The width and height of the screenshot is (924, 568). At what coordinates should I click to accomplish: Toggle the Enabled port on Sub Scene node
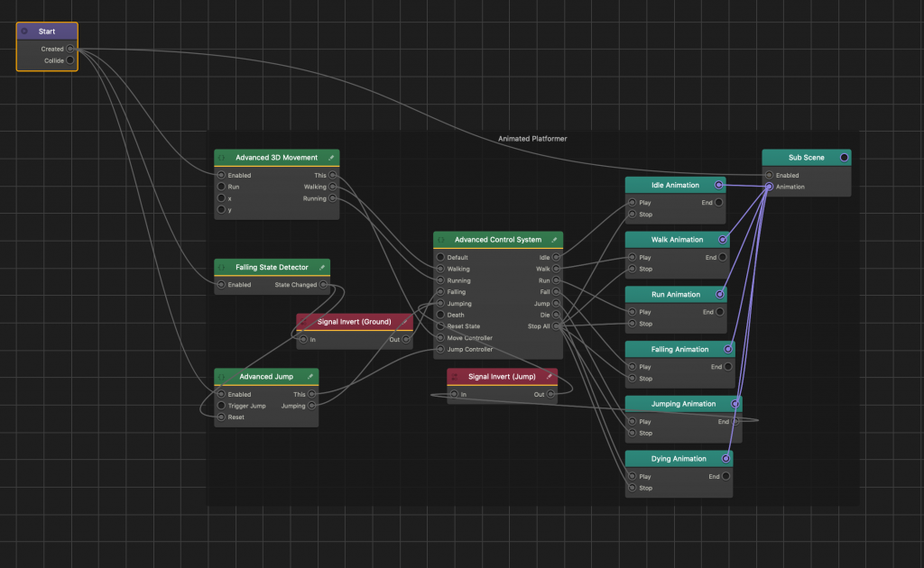(x=768, y=175)
